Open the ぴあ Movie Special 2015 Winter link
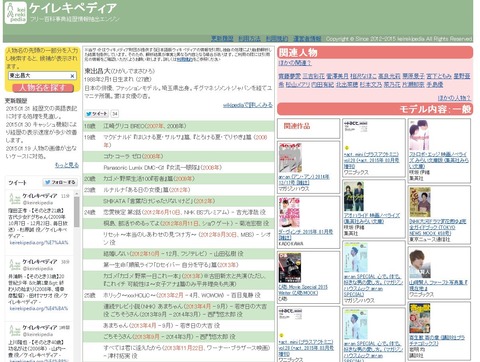The width and height of the screenshot is (480, 362). click(x=303, y=290)
